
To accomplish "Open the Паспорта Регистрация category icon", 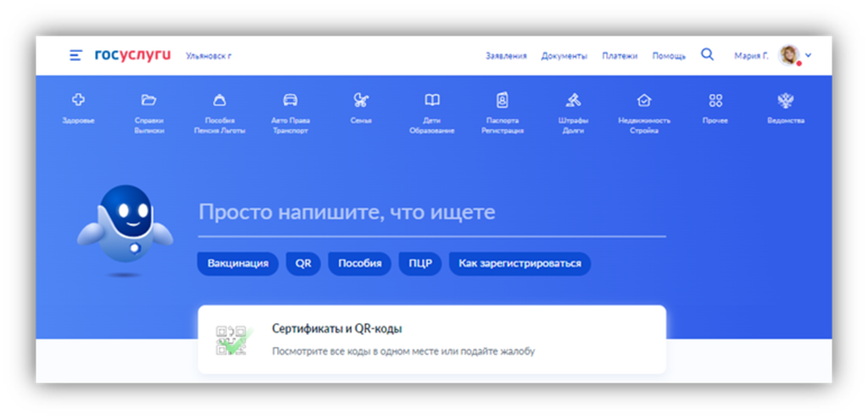I will coord(503,101).
